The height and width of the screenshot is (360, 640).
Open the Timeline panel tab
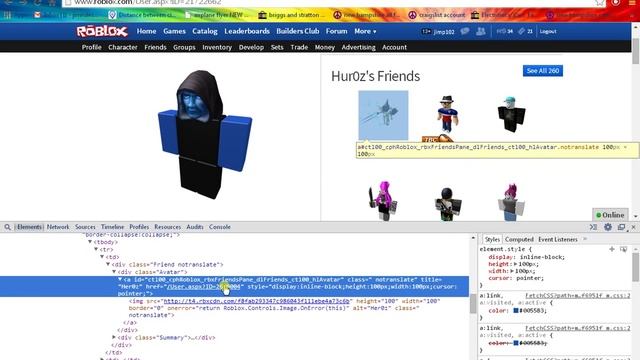point(112,227)
